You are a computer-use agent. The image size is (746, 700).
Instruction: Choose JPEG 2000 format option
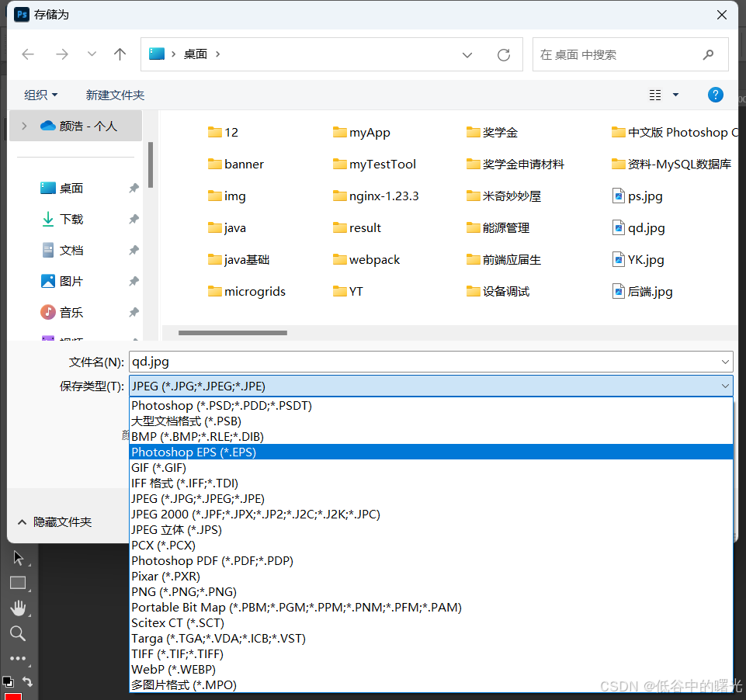(431, 515)
